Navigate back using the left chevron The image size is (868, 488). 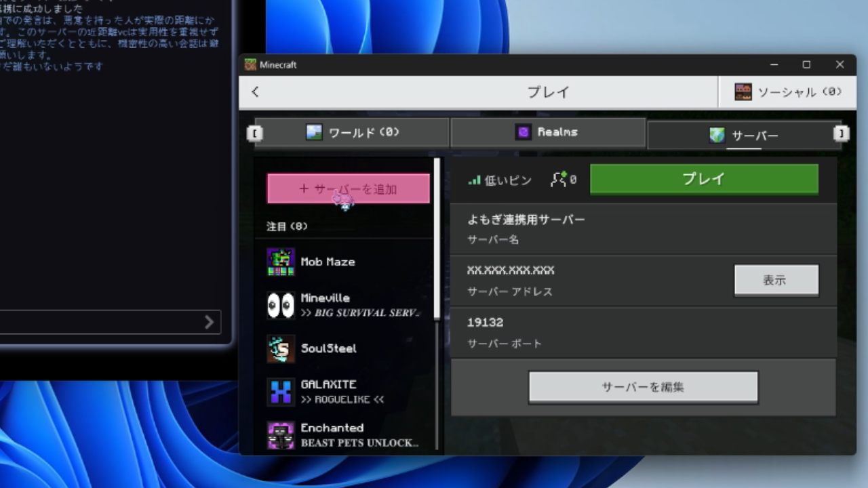[x=254, y=91]
